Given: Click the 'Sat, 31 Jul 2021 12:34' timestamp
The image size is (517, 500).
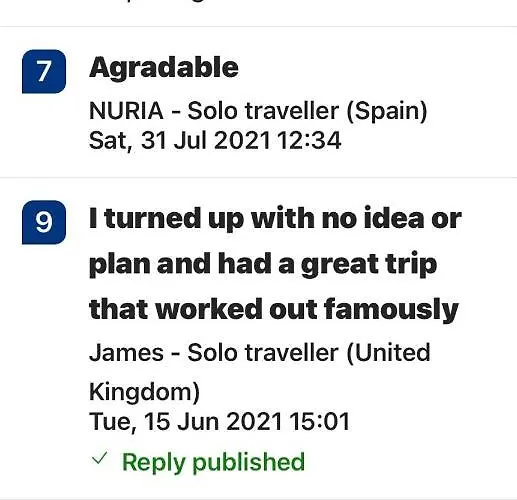Looking at the screenshot, I should point(215,140).
